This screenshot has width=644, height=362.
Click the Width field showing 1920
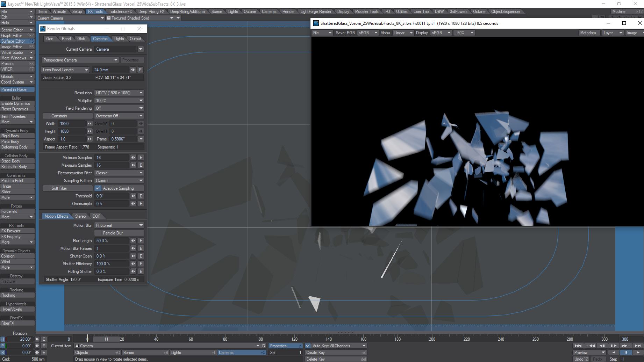pyautogui.click(x=72, y=124)
